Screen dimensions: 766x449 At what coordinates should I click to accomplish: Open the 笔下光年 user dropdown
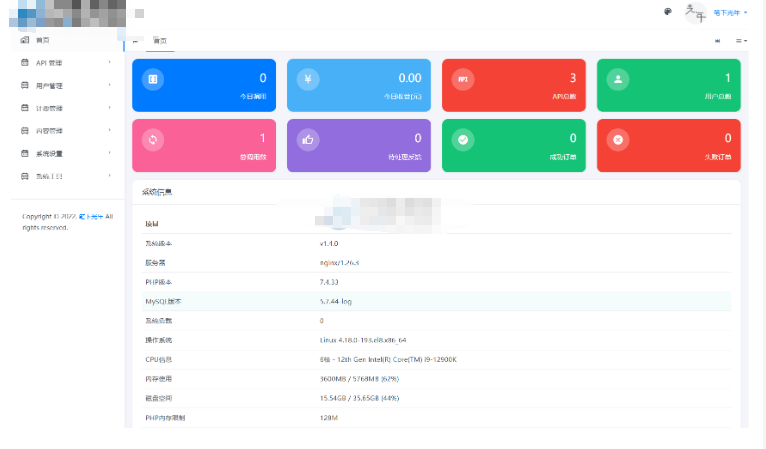click(730, 13)
